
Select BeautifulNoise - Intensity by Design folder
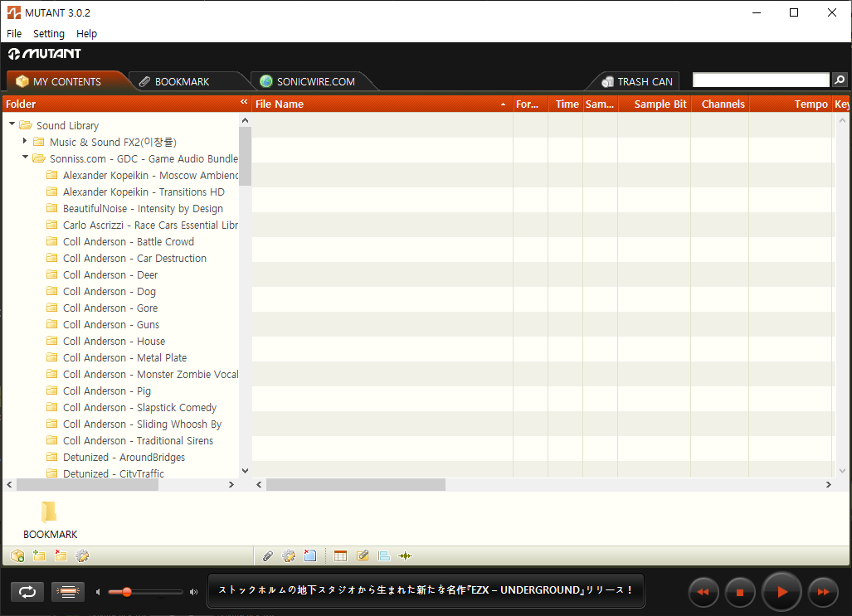coord(143,209)
